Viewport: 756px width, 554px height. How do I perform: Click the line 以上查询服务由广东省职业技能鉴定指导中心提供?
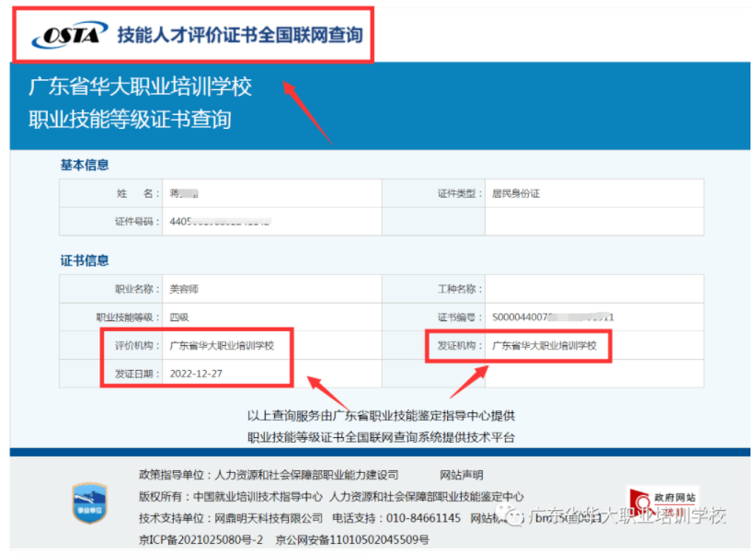381,416
